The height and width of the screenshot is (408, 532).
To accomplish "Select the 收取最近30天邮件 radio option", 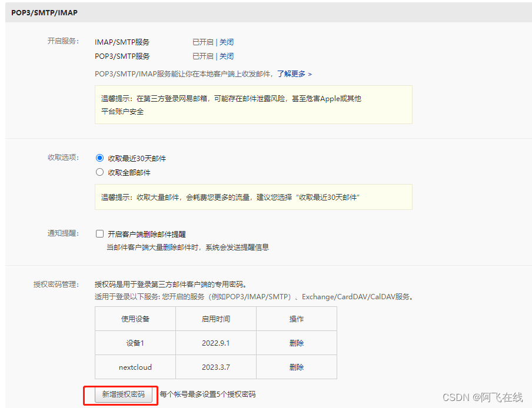I will (x=99, y=158).
